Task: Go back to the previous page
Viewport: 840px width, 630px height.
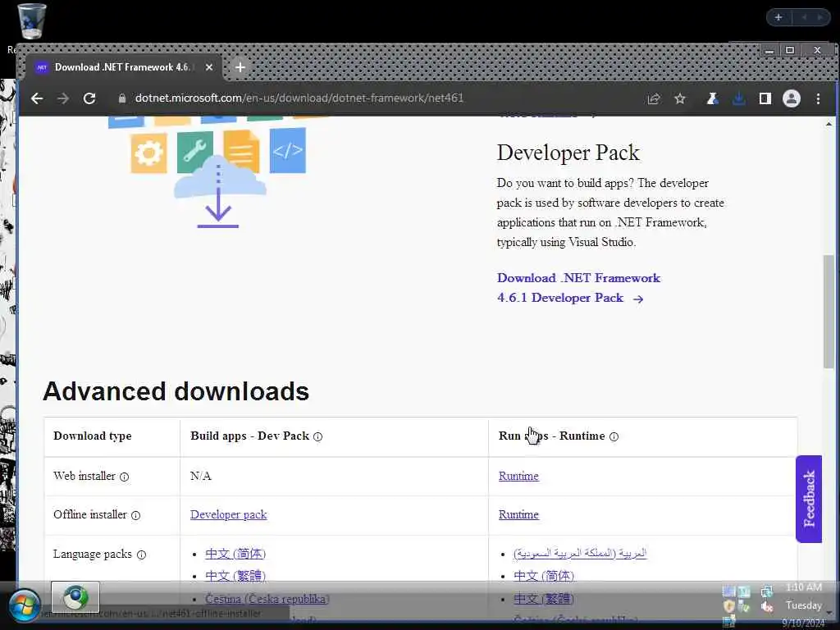Action: pos(37,98)
